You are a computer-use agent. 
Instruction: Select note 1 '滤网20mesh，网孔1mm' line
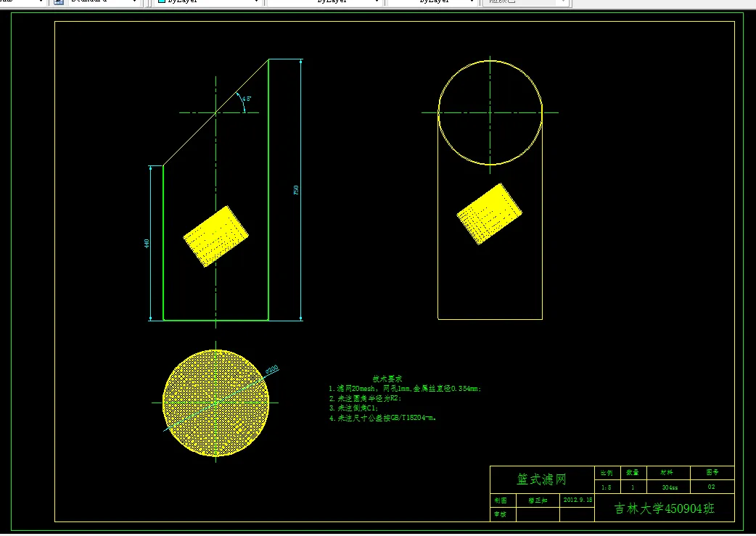[405, 389]
